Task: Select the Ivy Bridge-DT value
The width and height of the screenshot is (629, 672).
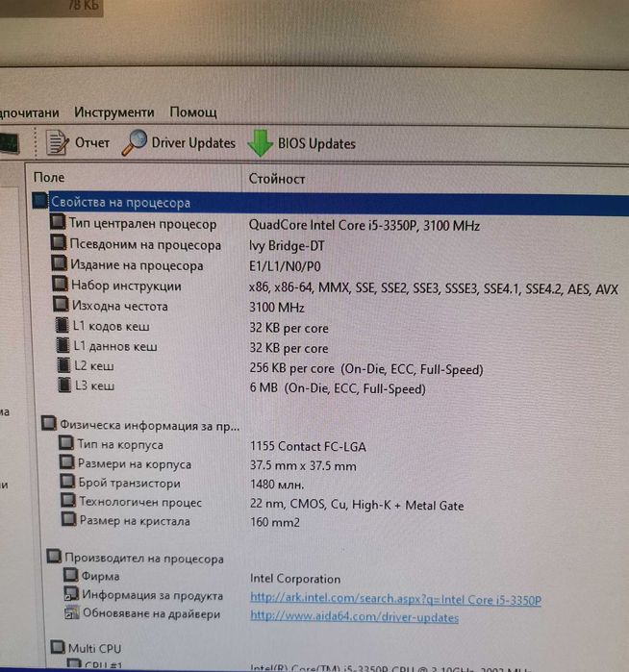Action: tap(287, 246)
